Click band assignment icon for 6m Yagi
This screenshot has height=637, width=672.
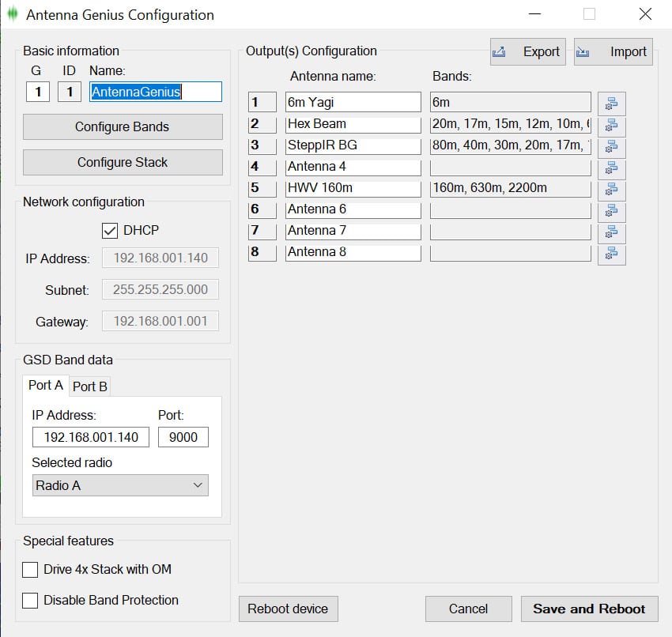(611, 103)
